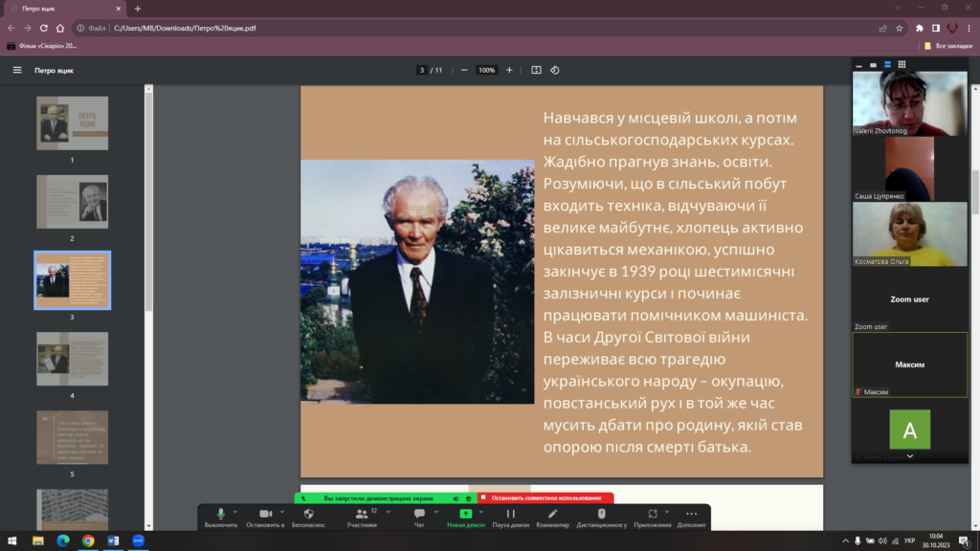Viewport: 980px width, 551px height.
Task: Open the Zoom Chat bubble icon
Action: tap(419, 515)
